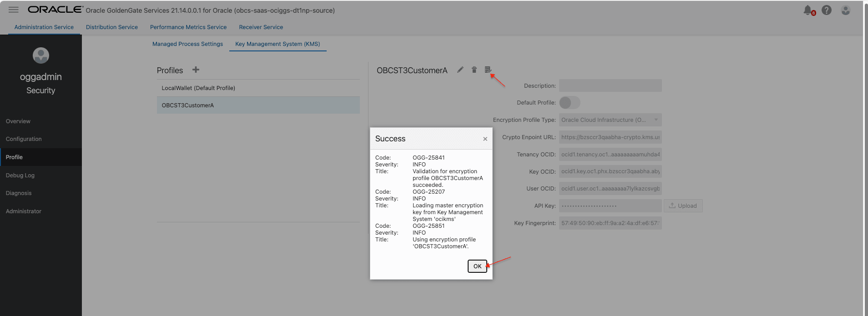Image resolution: width=868 pixels, height=316 pixels.
Task: Click the Upload button for API Key
Action: [x=683, y=206]
